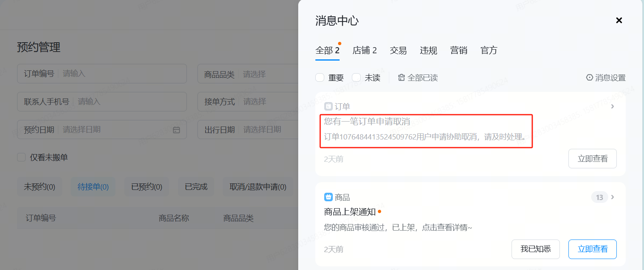644x270 pixels.
Task: Expand the 订单 message chevron arrow
Action: click(612, 107)
